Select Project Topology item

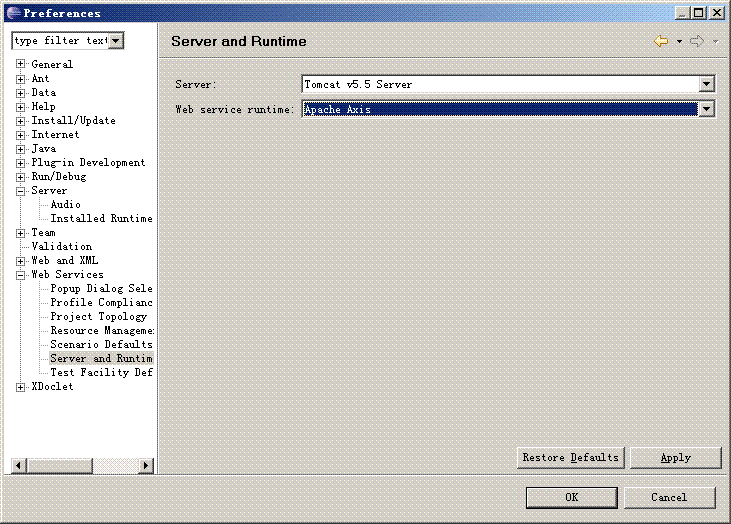[98, 316]
